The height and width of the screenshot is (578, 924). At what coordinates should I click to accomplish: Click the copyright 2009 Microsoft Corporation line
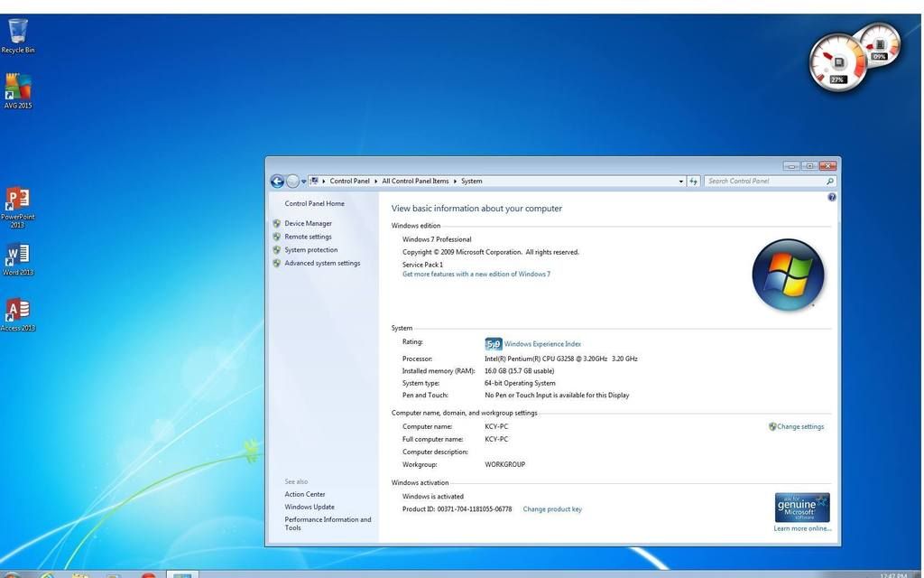490,252
